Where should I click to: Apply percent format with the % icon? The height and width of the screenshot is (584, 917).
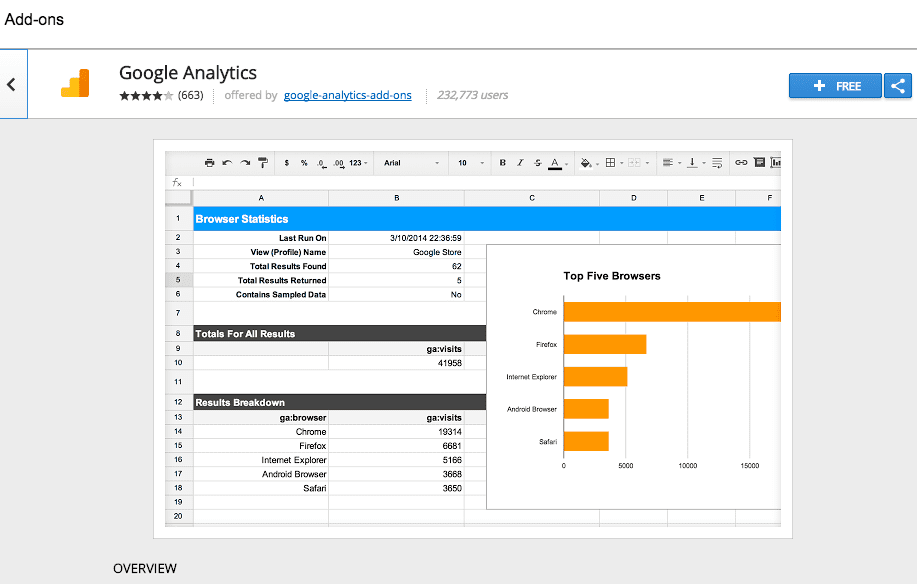(x=304, y=163)
